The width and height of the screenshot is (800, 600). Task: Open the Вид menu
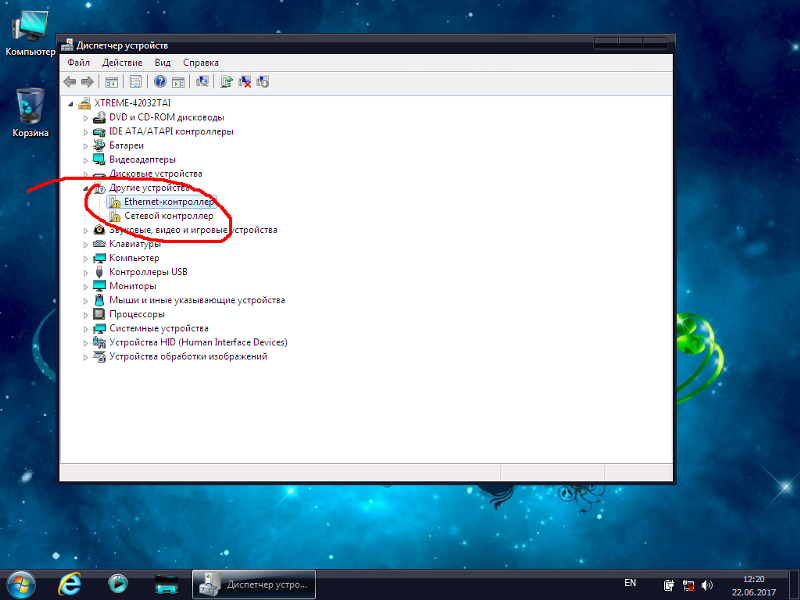tap(162, 63)
